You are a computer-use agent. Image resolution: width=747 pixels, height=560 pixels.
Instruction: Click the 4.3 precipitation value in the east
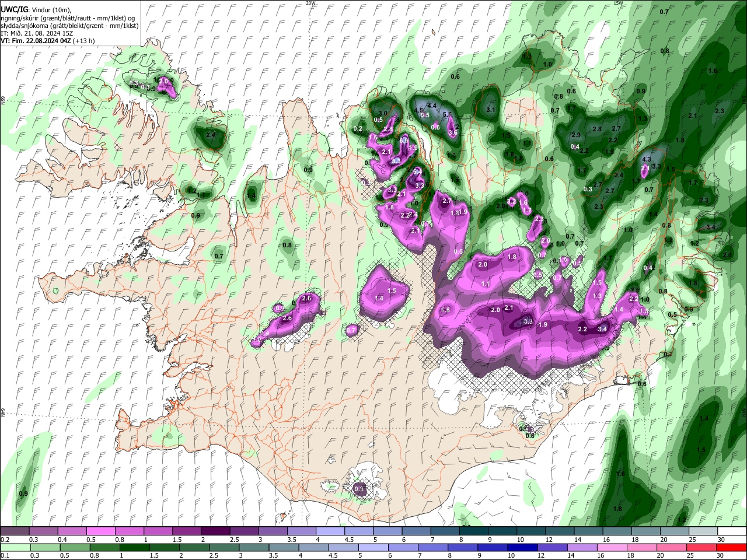[x=646, y=159]
